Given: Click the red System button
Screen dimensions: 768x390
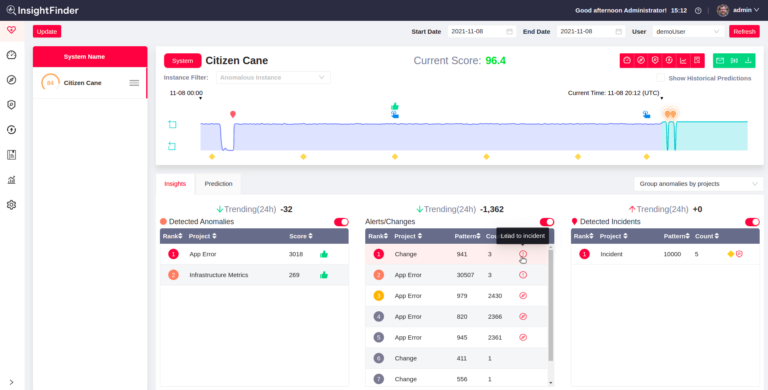Looking at the screenshot, I should (183, 61).
